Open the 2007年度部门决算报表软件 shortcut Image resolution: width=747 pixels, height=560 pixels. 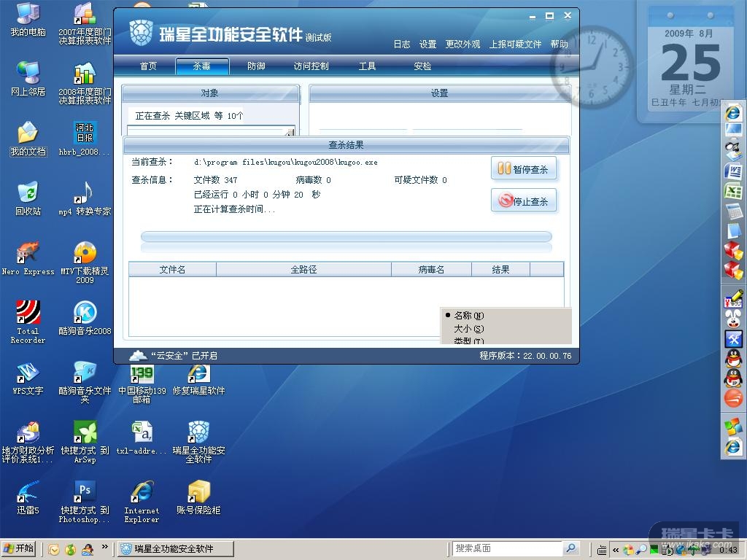click(85, 24)
